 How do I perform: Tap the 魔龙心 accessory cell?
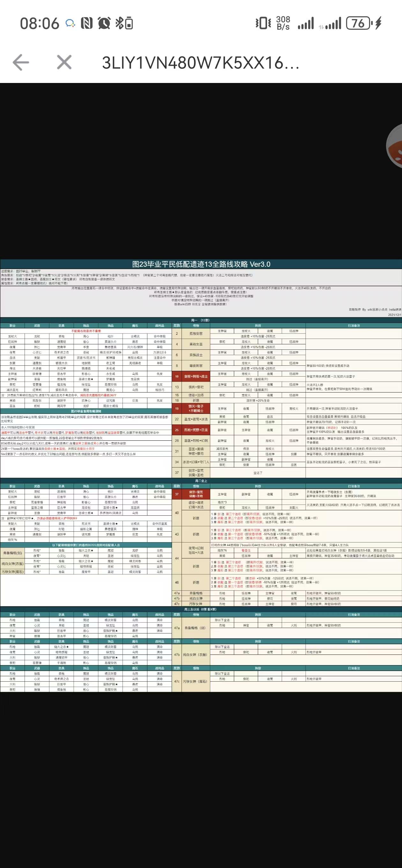tap(110, 390)
